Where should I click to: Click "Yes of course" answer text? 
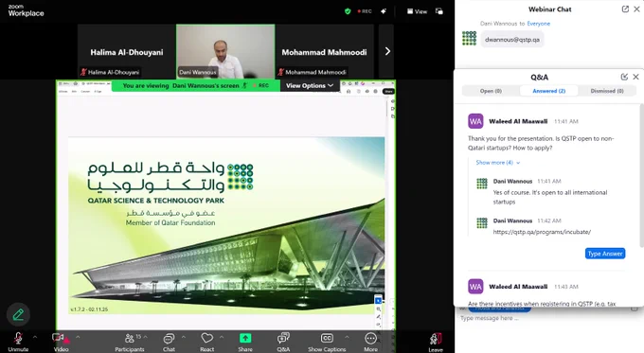tap(550, 197)
